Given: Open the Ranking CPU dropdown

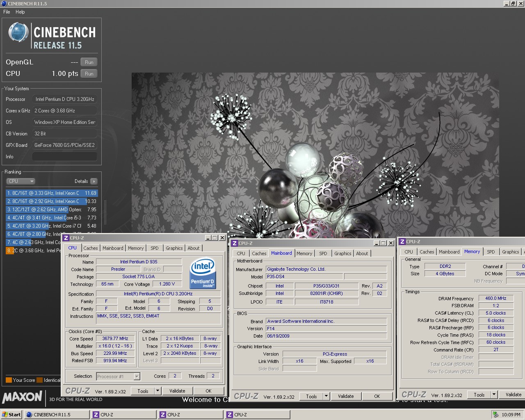Looking at the screenshot, I should [x=21, y=181].
